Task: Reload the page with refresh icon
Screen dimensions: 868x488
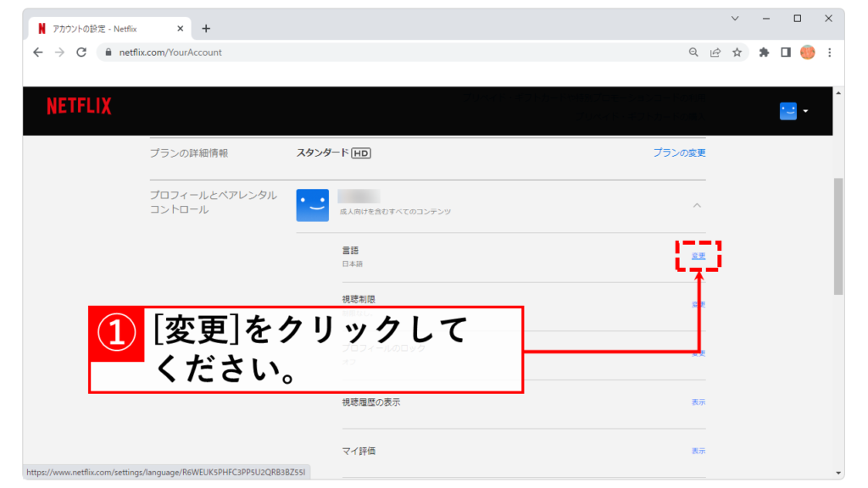Action: coord(81,52)
